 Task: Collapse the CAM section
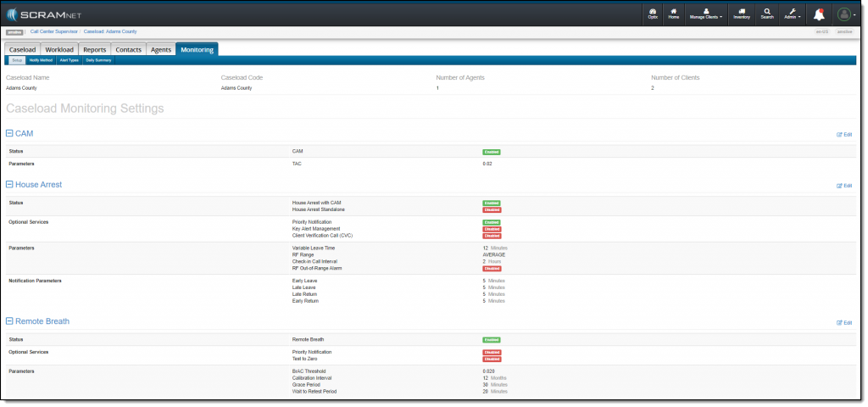pyautogui.click(x=9, y=133)
